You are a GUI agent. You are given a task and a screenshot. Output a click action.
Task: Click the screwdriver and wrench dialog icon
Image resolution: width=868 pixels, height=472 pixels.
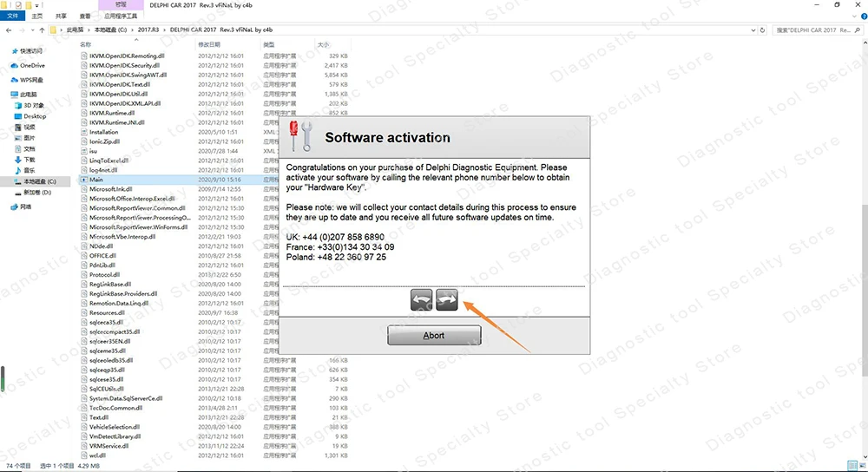click(300, 135)
